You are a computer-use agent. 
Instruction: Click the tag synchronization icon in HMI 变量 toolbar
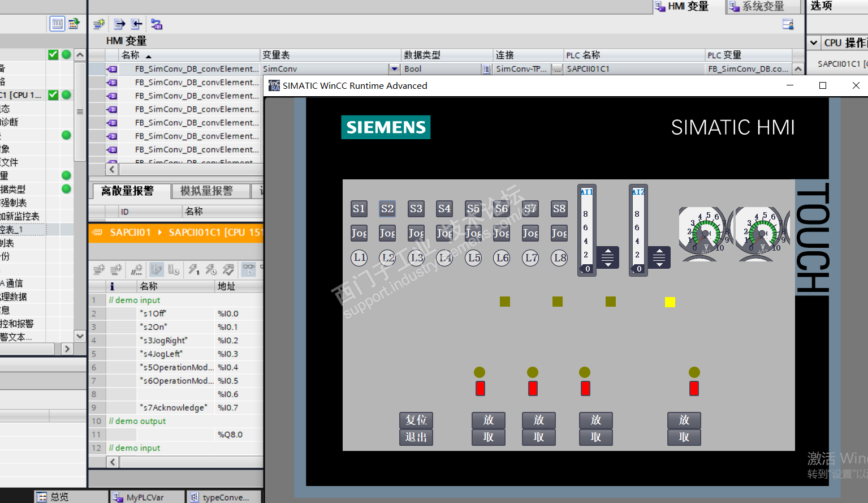157,24
